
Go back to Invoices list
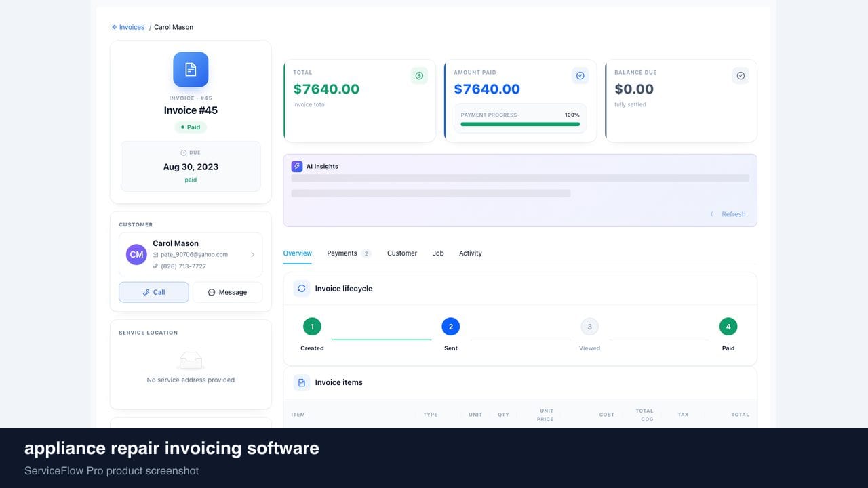tap(128, 27)
